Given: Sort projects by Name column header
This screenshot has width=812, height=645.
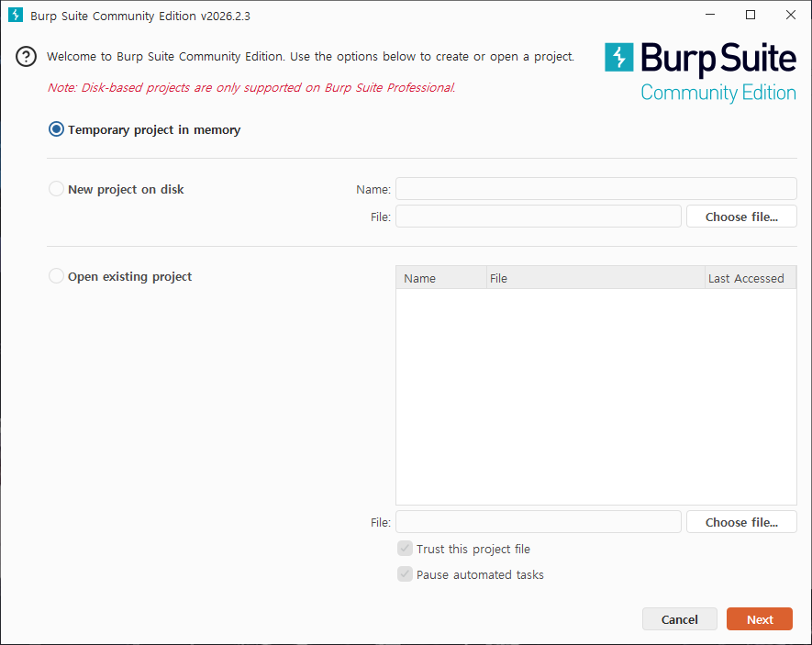Looking at the screenshot, I should tap(440, 278).
